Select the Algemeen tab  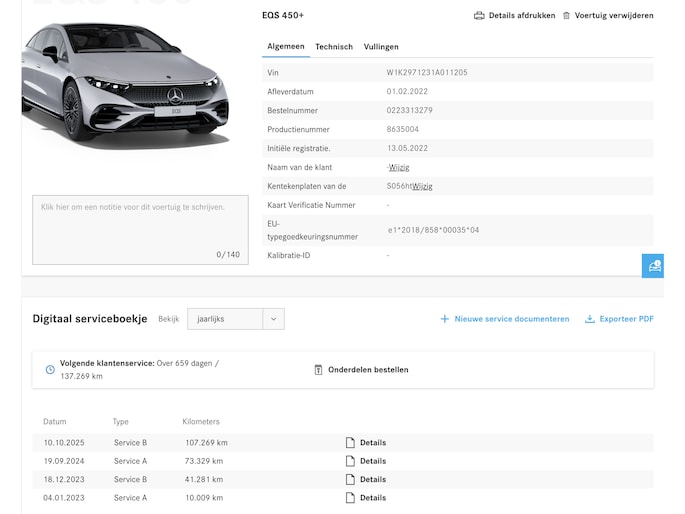click(x=286, y=47)
